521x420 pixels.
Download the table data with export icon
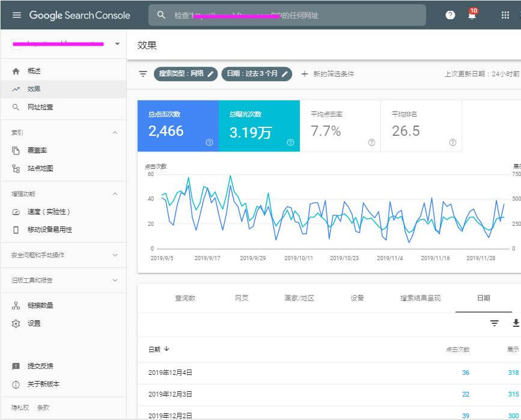pyautogui.click(x=516, y=323)
